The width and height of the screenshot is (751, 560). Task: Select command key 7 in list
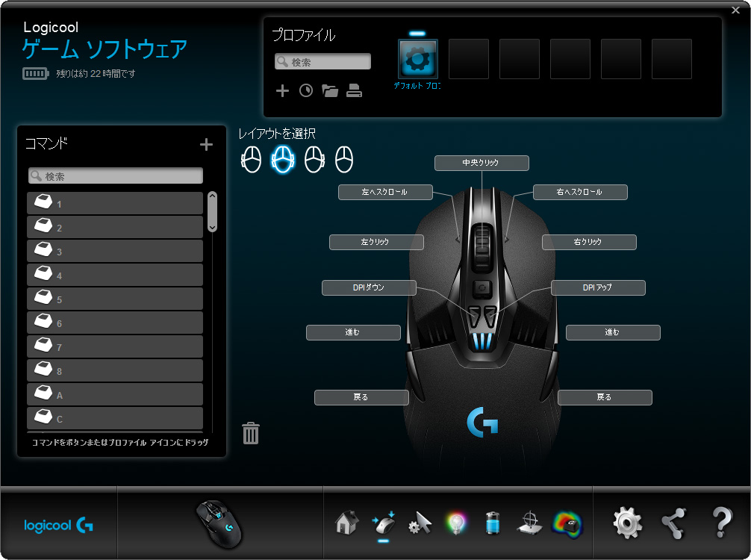point(115,346)
